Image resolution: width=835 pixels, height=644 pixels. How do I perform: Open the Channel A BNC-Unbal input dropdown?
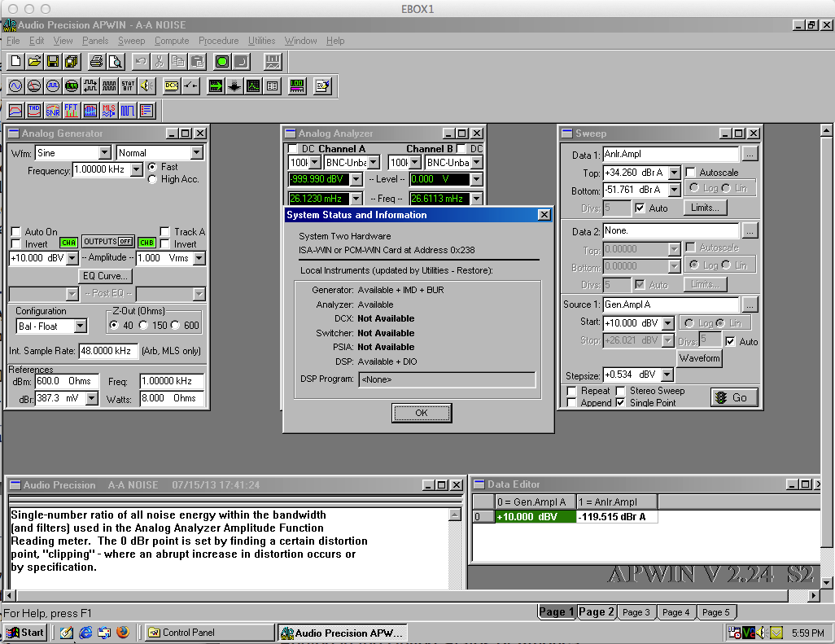pyautogui.click(x=374, y=163)
